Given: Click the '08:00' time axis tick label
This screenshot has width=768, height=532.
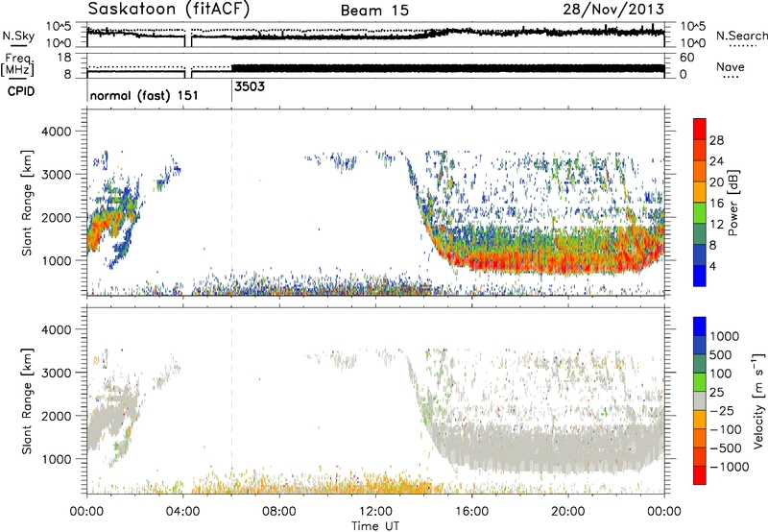Looking at the screenshot, I should tap(279, 512).
